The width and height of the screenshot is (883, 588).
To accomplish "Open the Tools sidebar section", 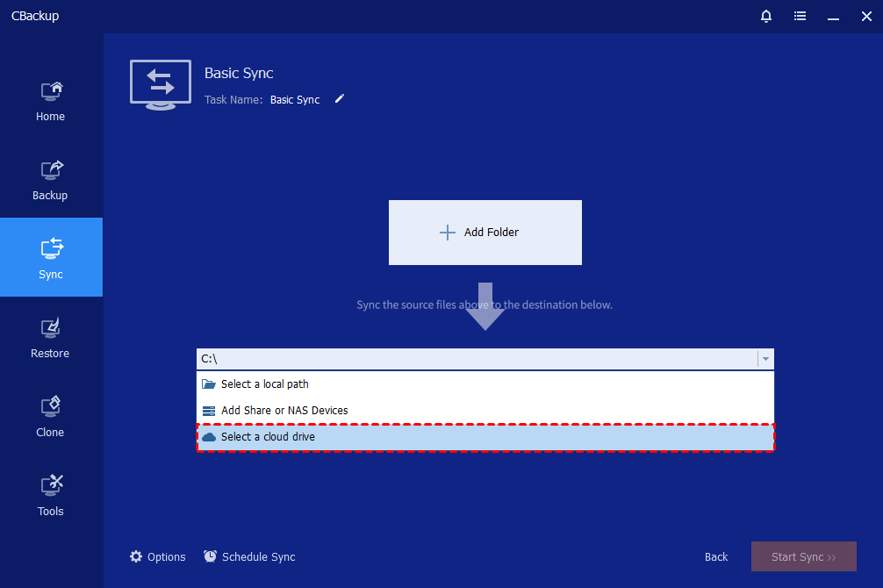I will (x=51, y=495).
